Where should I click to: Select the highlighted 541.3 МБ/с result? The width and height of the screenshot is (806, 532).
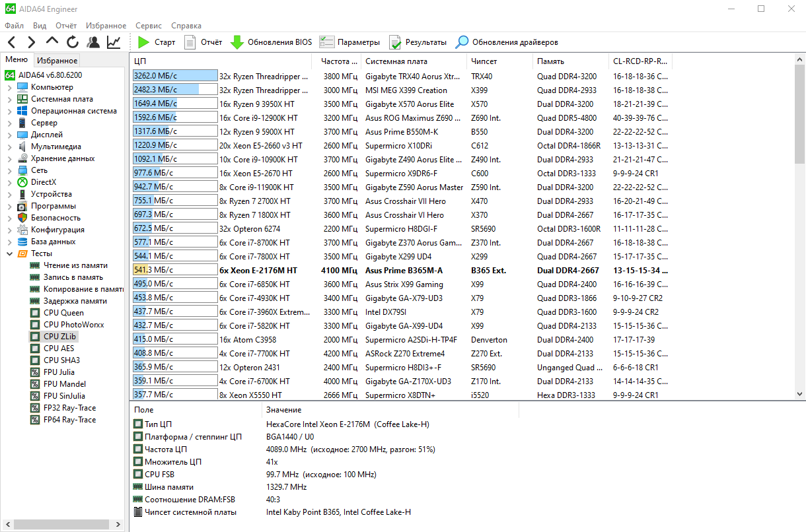175,270
